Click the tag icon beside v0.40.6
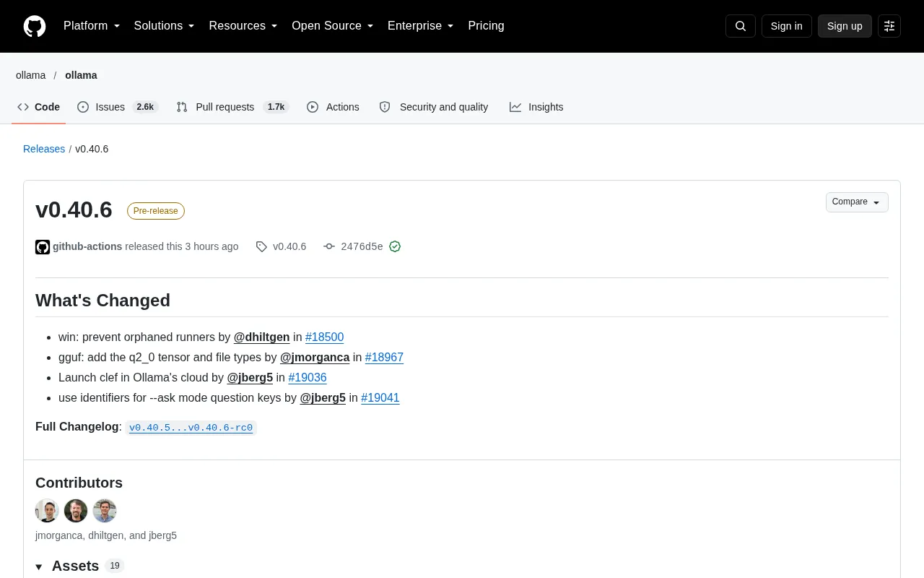This screenshot has height=578, width=924. point(261,247)
